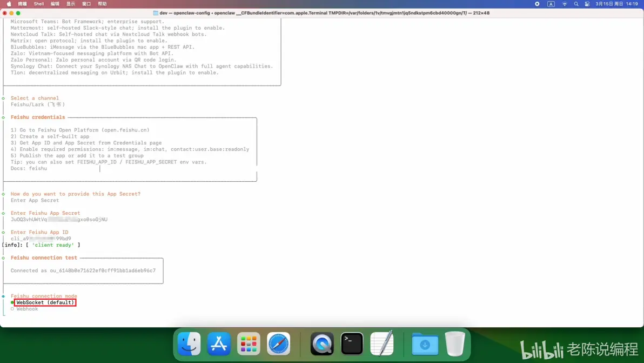This screenshot has width=644, height=363.
Task: Open Terminal from the Dock
Action: 352,344
